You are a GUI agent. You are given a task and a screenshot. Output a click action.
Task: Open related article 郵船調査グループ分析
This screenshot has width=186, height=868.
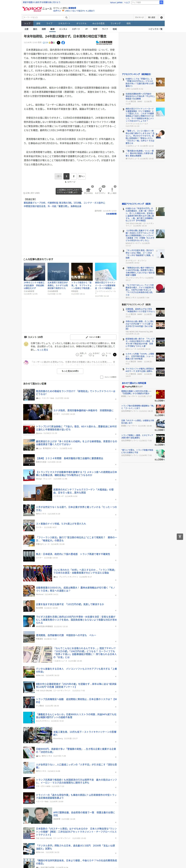coord(64,203)
